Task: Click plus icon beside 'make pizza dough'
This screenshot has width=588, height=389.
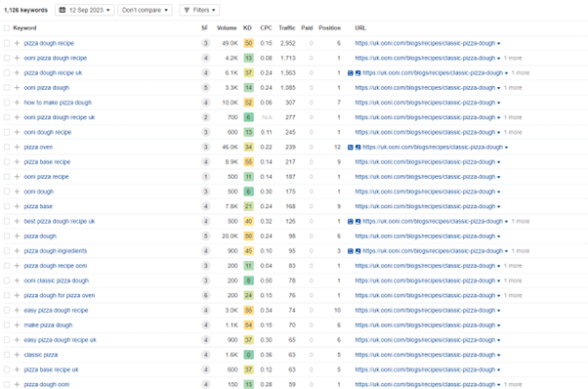Action: click(x=17, y=325)
